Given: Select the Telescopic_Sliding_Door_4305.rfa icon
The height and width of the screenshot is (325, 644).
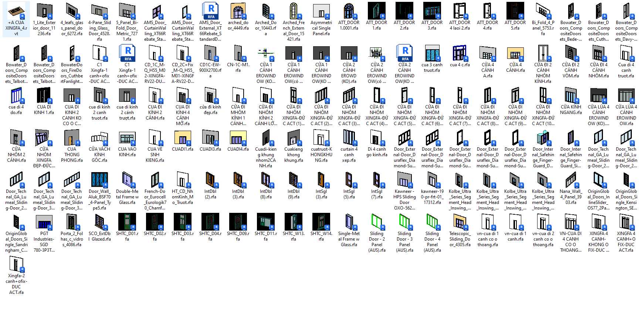Looking at the screenshot, I should pyautogui.click(x=460, y=222).
